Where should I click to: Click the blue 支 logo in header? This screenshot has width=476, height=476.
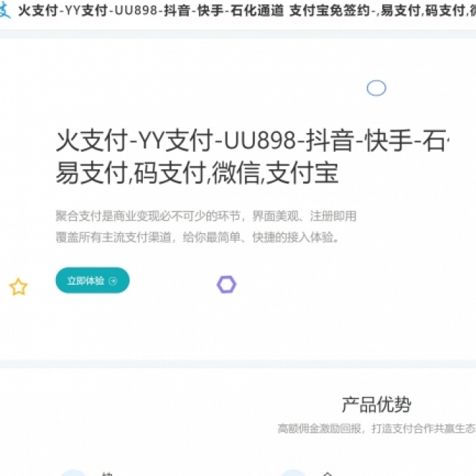(x=5, y=10)
